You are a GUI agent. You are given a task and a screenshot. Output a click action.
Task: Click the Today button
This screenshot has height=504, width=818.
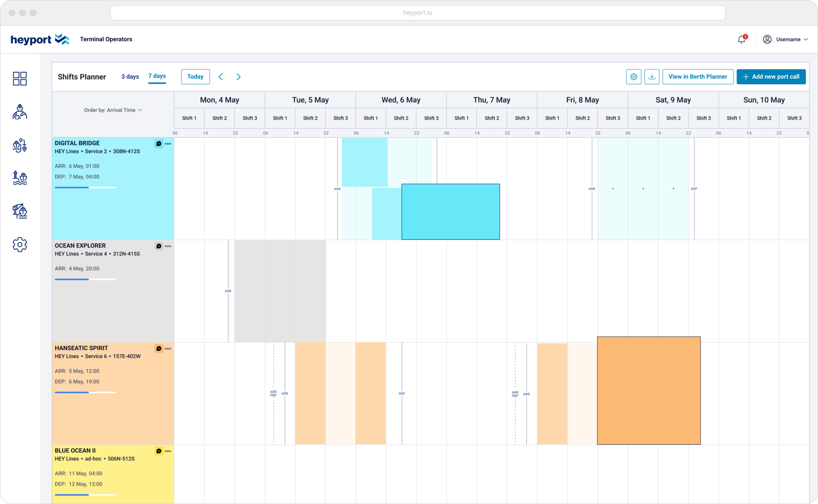click(195, 77)
